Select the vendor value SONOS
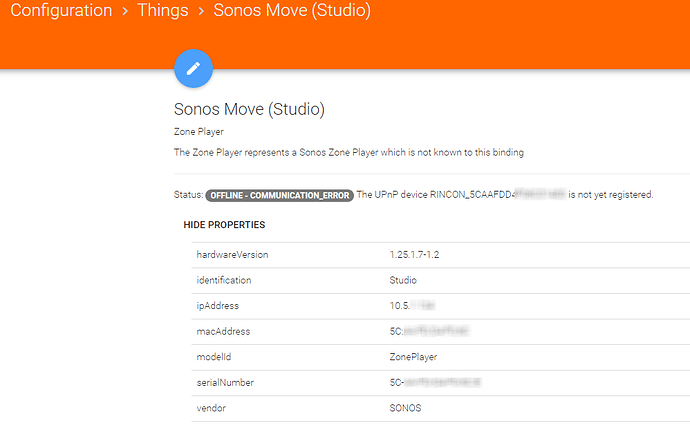Screen dimensions: 690x430 point(406,408)
